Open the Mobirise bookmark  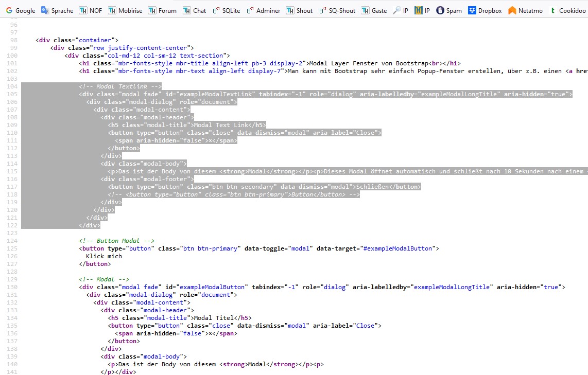coord(125,10)
